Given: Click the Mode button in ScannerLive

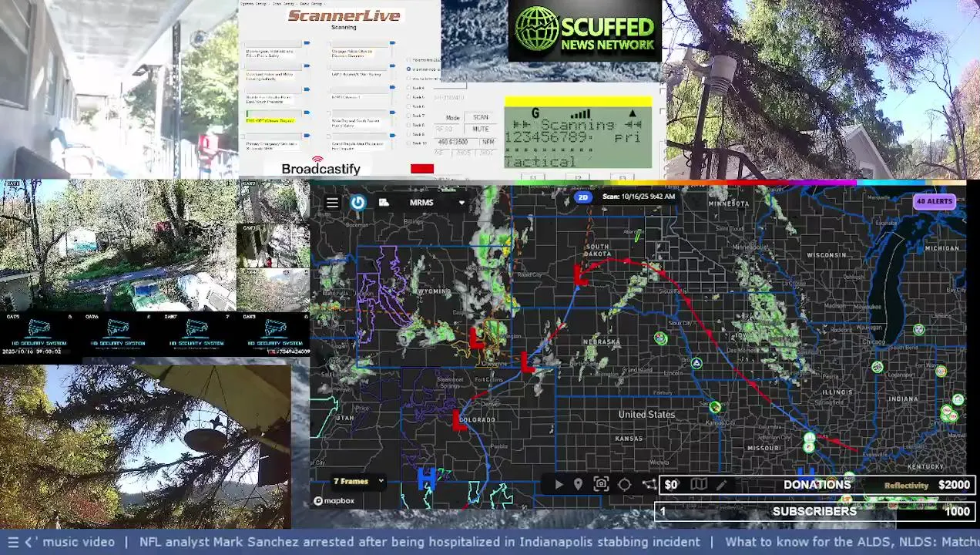Looking at the screenshot, I should pyautogui.click(x=452, y=118).
